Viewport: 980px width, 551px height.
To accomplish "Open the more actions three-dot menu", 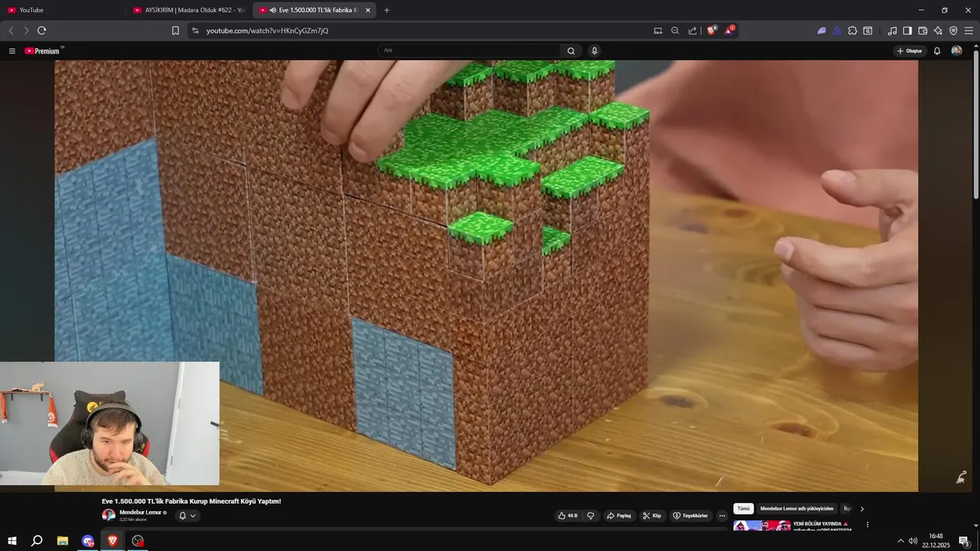I will click(722, 516).
